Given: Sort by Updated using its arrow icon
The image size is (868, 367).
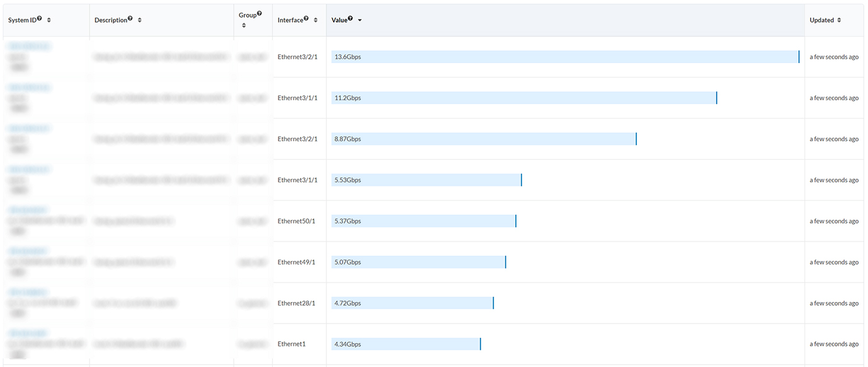Looking at the screenshot, I should point(840,20).
